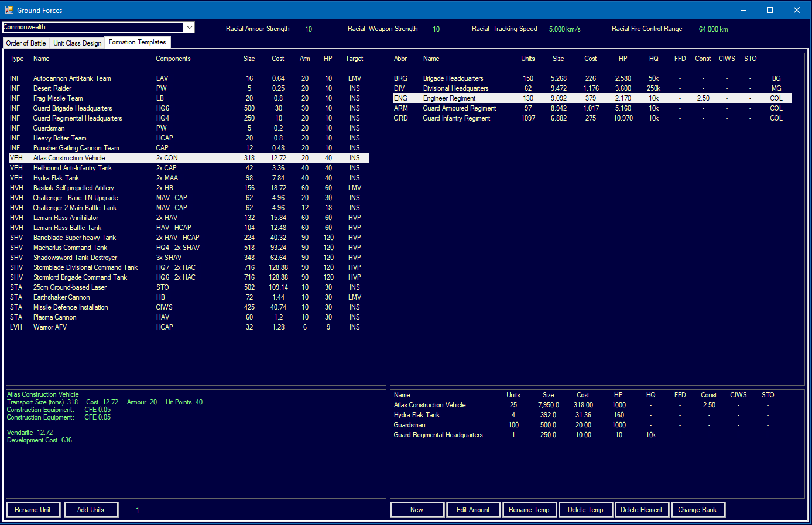The height and width of the screenshot is (525, 812).
Task: Select the Macharius Command Tank unit
Action: [189, 248]
